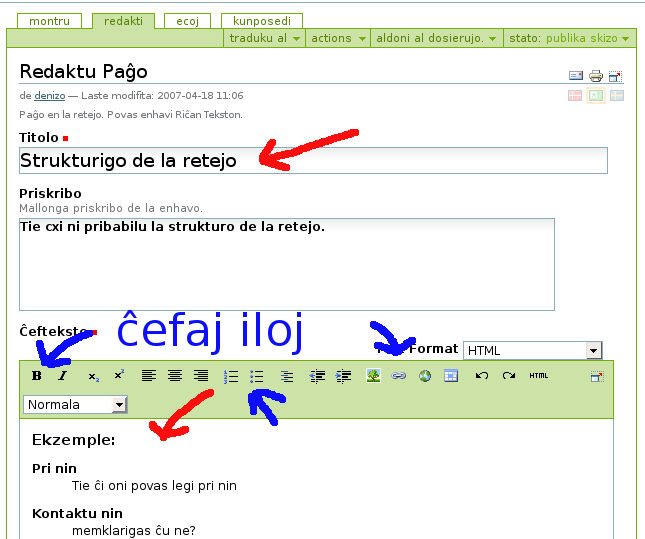Insert a bulleted list
Image resolution: width=645 pixels, height=539 pixels.
pyautogui.click(x=257, y=376)
